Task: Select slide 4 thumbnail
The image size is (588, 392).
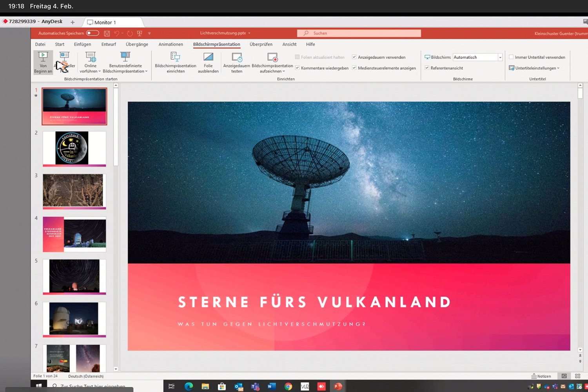Action: 74,234
